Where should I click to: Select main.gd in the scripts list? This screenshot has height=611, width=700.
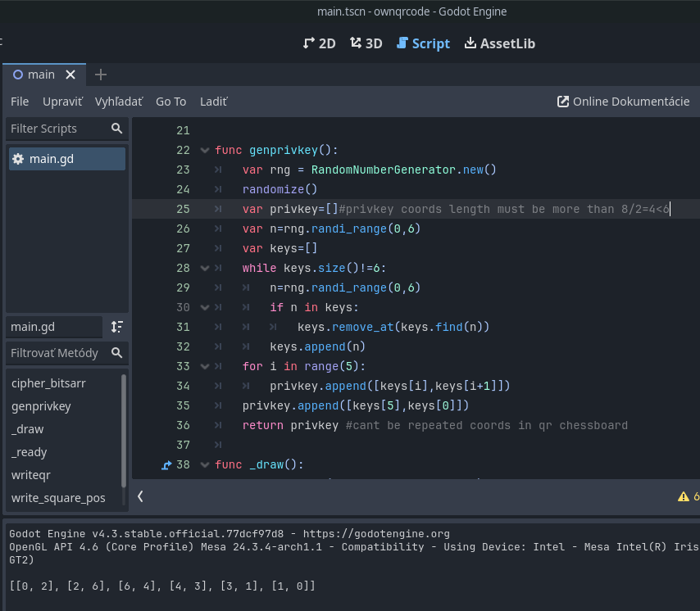click(51, 159)
